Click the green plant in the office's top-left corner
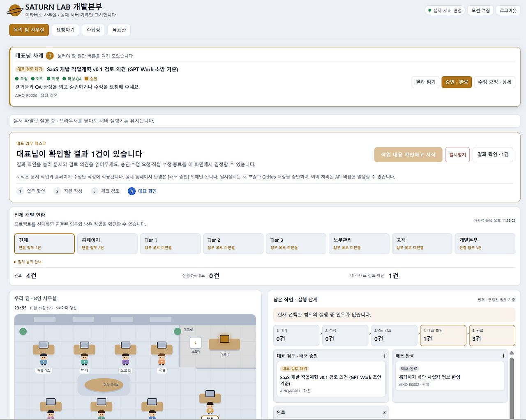 23,331
